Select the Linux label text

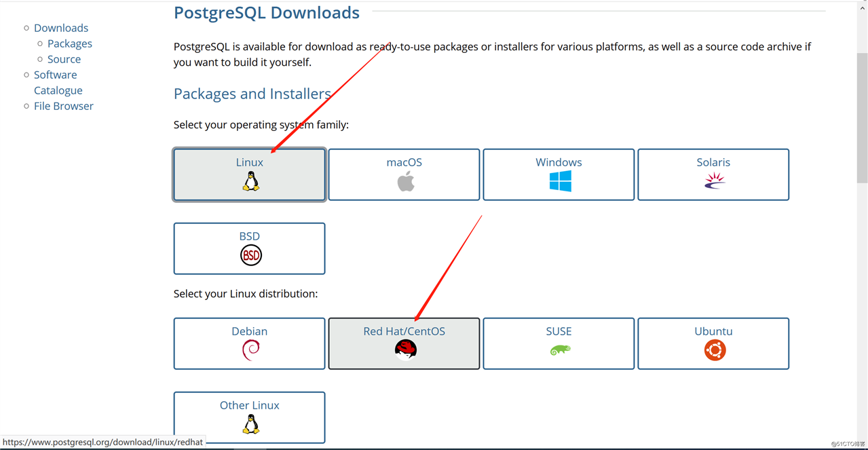pyautogui.click(x=250, y=162)
